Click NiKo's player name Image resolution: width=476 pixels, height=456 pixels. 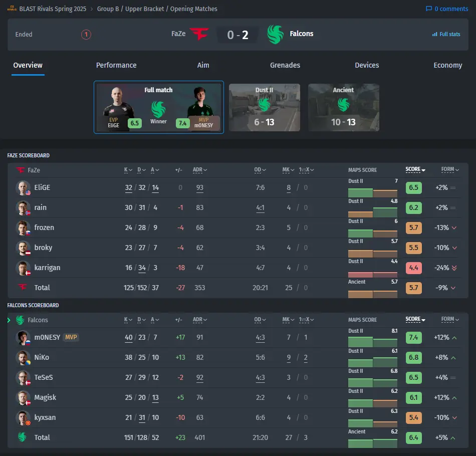[x=42, y=357]
